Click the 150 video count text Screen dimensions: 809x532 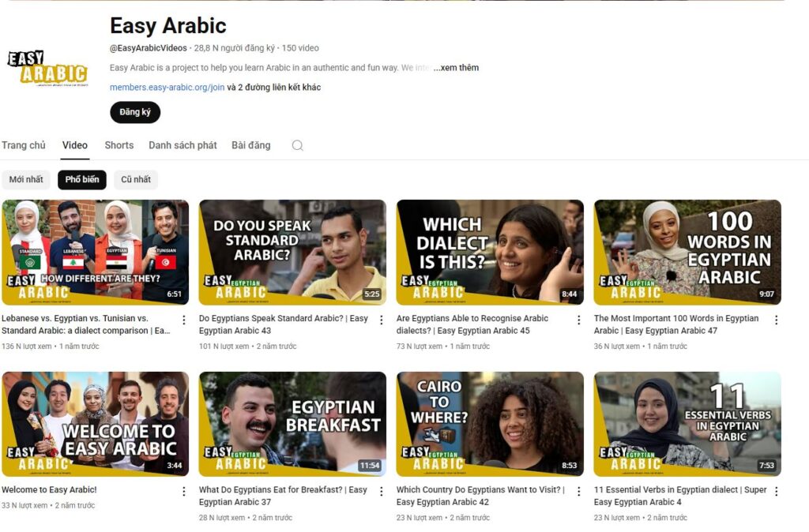[x=300, y=48]
